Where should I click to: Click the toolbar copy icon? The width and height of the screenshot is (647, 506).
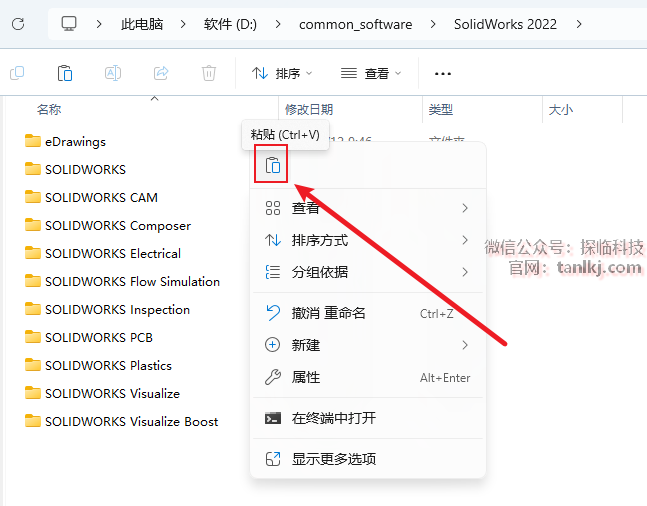17,73
